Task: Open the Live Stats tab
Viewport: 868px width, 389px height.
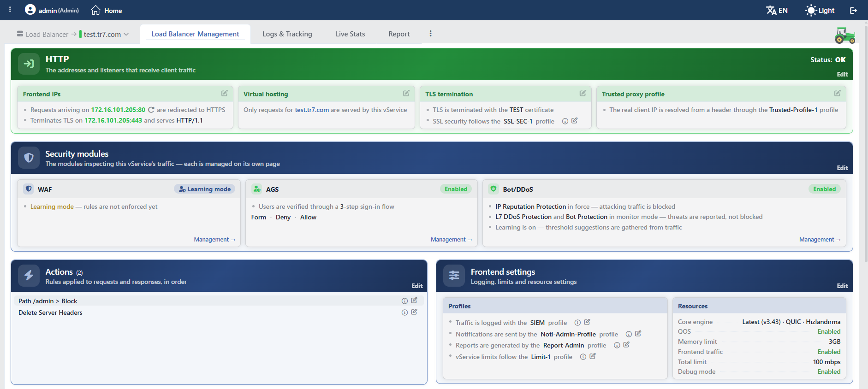Action: tap(351, 34)
